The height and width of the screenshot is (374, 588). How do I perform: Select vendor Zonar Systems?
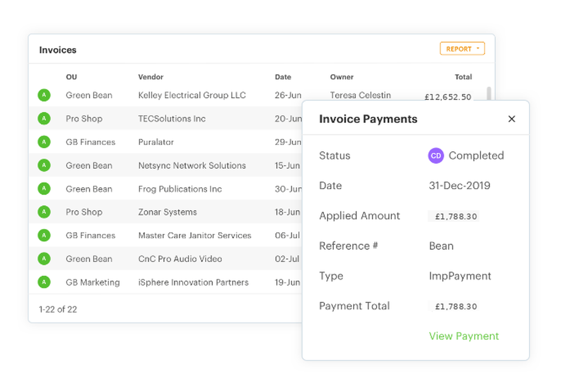167,212
